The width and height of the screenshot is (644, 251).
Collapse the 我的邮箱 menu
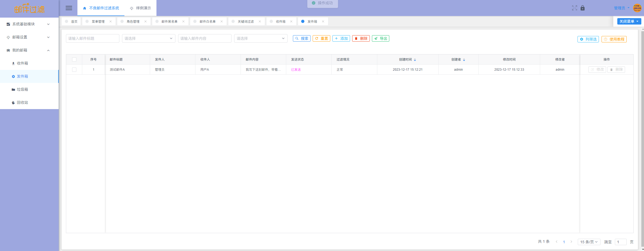coord(29,50)
